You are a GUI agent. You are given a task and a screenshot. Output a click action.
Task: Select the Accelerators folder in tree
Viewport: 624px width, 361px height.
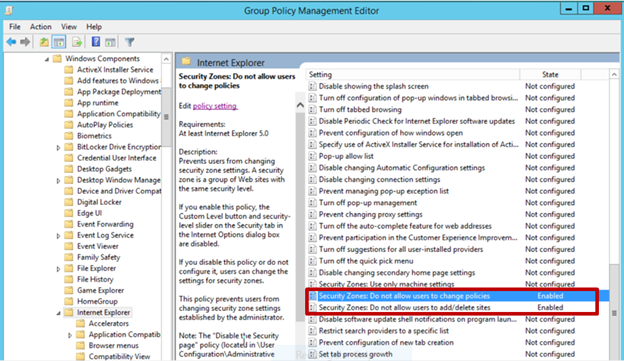108,324
